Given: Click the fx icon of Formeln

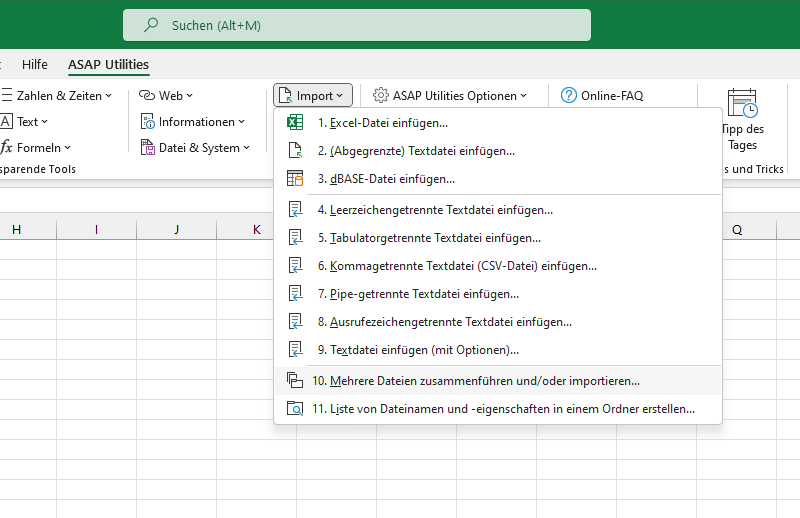Looking at the screenshot, I should click(6, 147).
